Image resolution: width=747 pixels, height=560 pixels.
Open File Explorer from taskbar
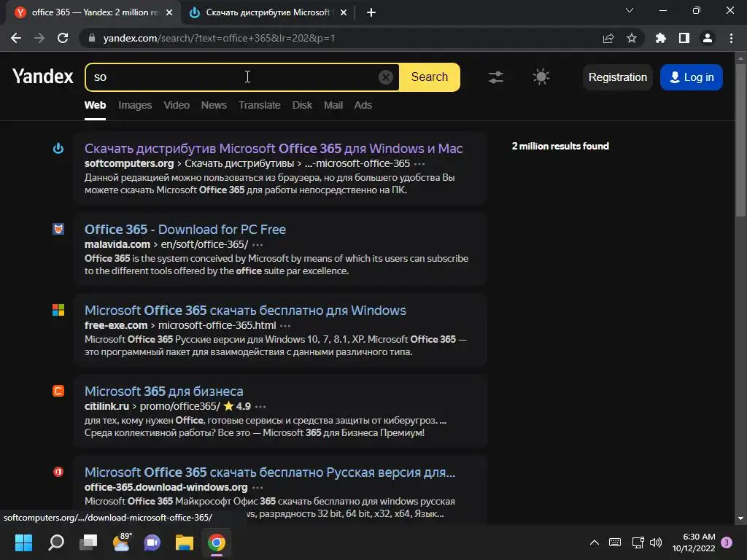185,542
